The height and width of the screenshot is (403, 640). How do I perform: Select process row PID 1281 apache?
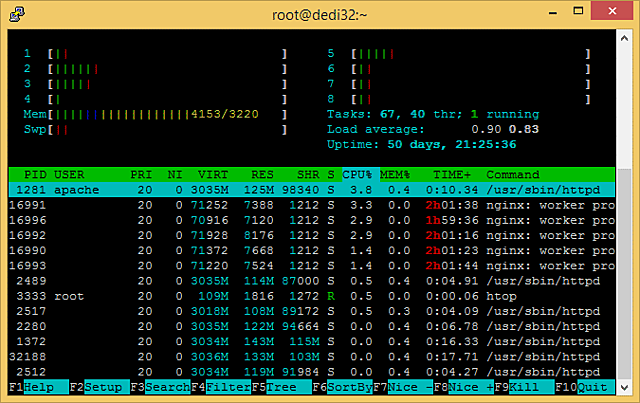click(x=312, y=190)
